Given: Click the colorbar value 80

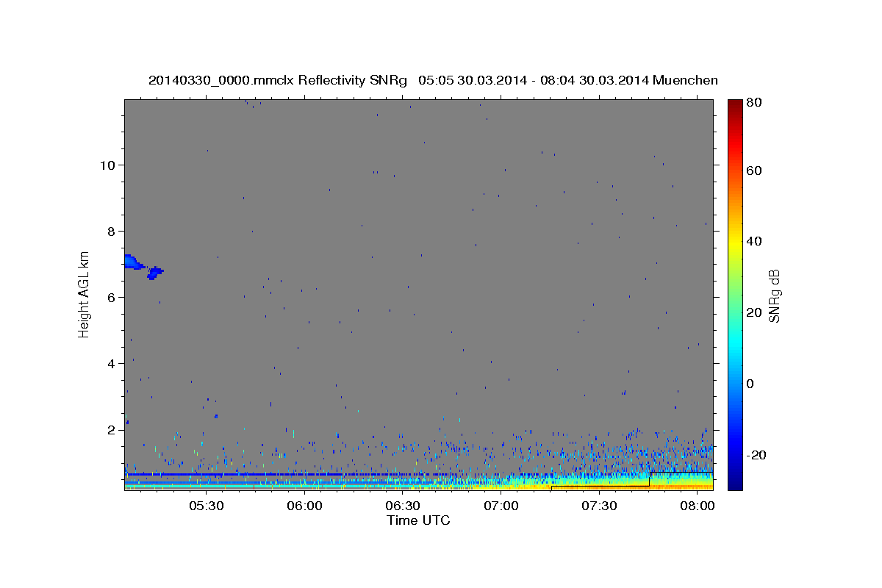Looking at the screenshot, I should click(x=756, y=104).
